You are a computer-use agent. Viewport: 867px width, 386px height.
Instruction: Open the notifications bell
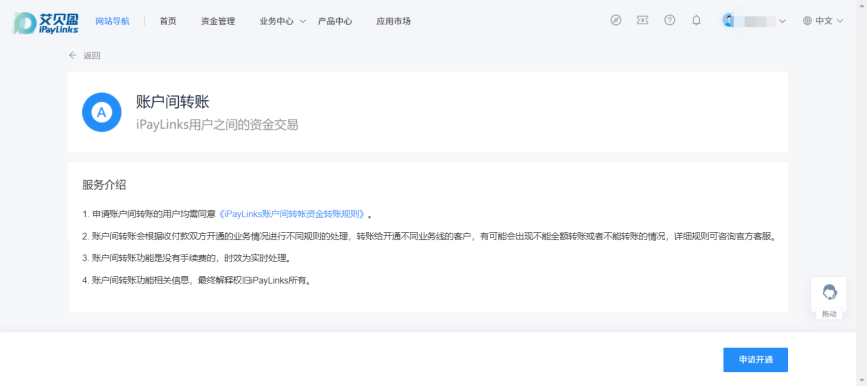(696, 20)
